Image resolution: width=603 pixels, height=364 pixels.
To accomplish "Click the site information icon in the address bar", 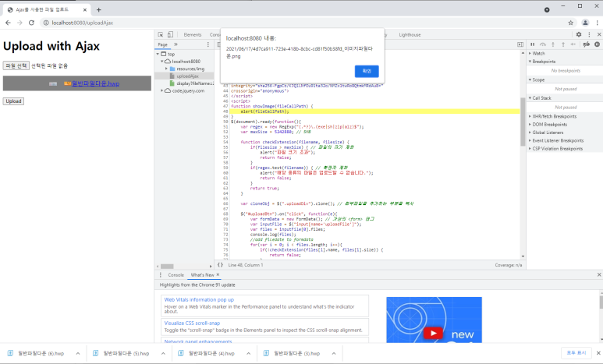I will [x=46, y=23].
